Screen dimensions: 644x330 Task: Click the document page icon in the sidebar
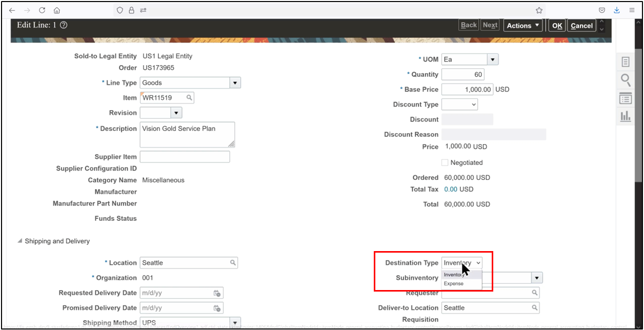coord(625,61)
